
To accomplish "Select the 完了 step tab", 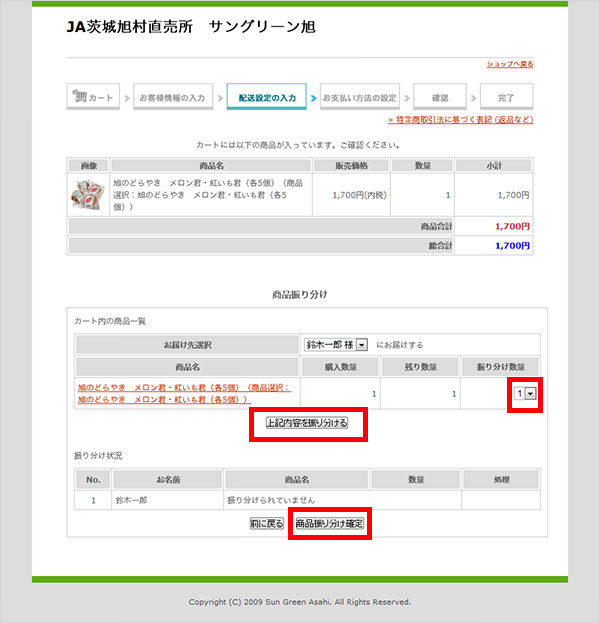I will coord(506,98).
